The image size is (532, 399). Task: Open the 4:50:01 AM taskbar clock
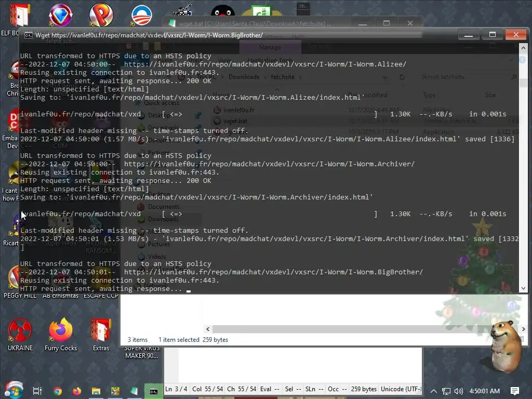tap(485, 391)
